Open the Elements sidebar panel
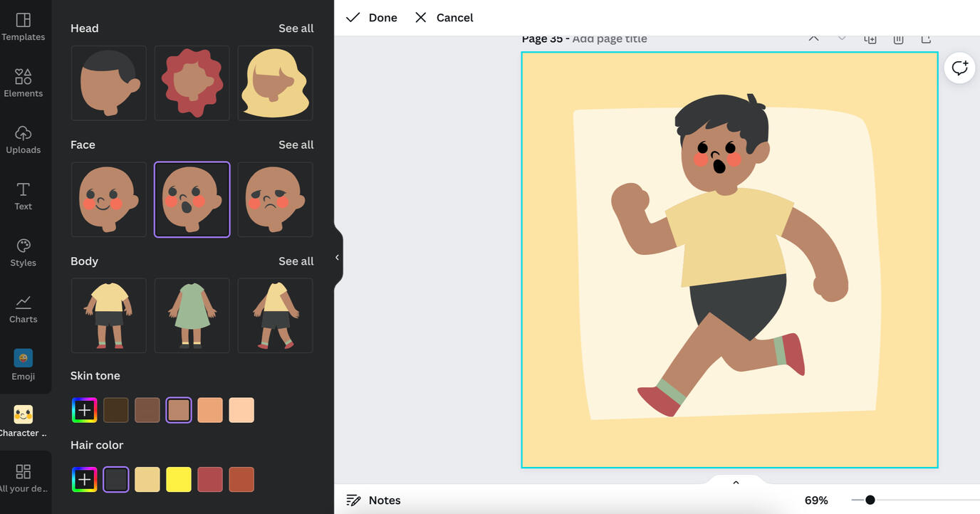The height and width of the screenshot is (514, 980). click(x=23, y=83)
